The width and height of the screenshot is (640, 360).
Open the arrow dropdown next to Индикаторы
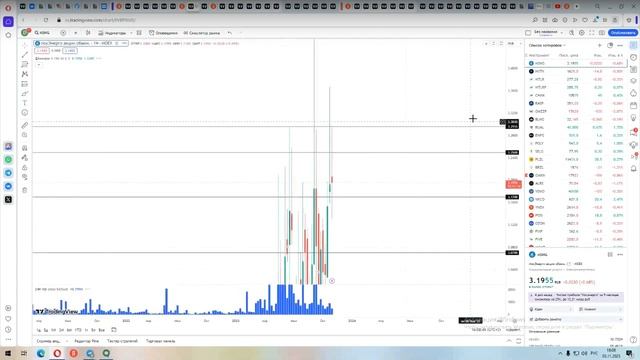click(x=131, y=33)
